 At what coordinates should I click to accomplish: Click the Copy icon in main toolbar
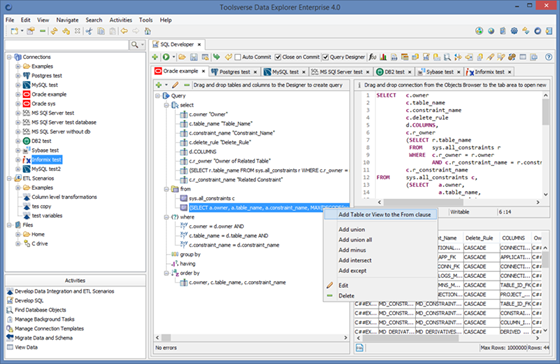101,31
